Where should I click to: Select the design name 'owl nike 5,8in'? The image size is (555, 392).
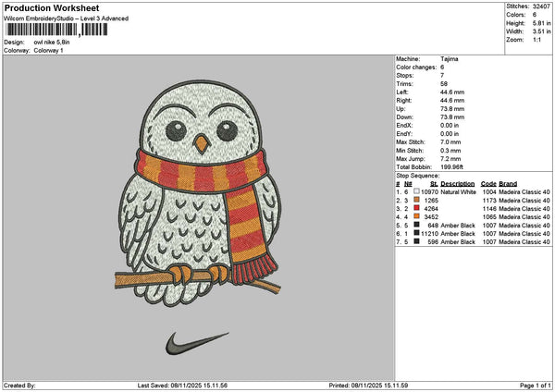tap(52, 43)
